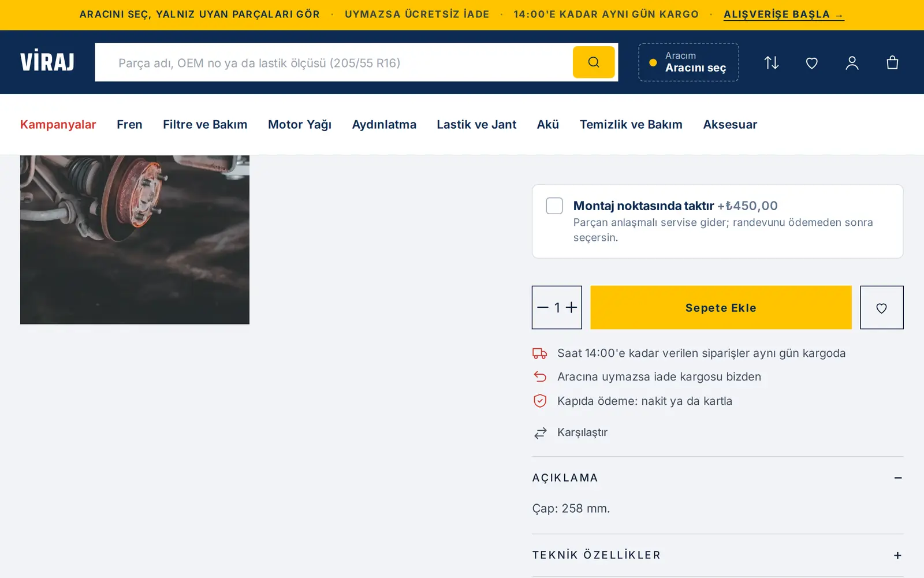Viewport: 924px width, 578px height.
Task: Click the Karşılaştır compare arrows icon
Action: [x=541, y=433]
